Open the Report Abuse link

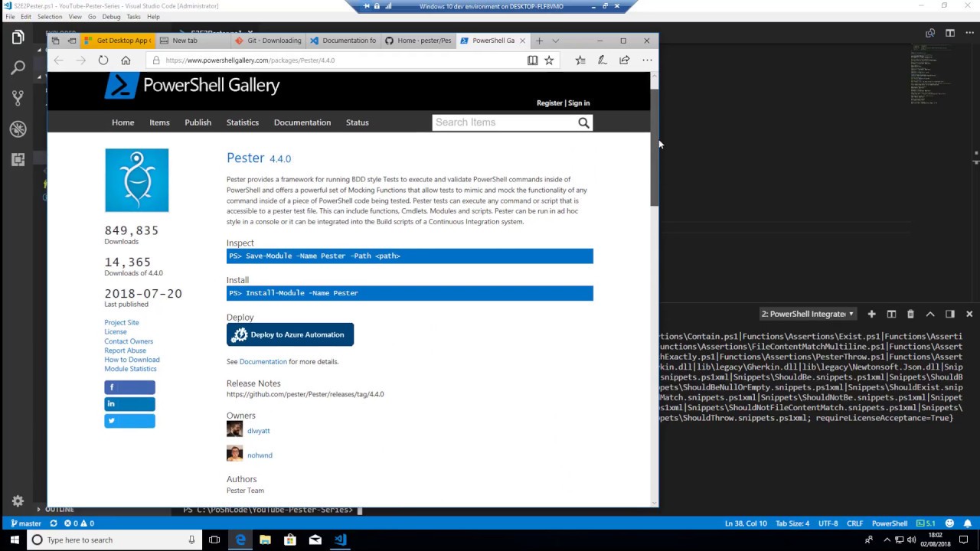pos(125,350)
